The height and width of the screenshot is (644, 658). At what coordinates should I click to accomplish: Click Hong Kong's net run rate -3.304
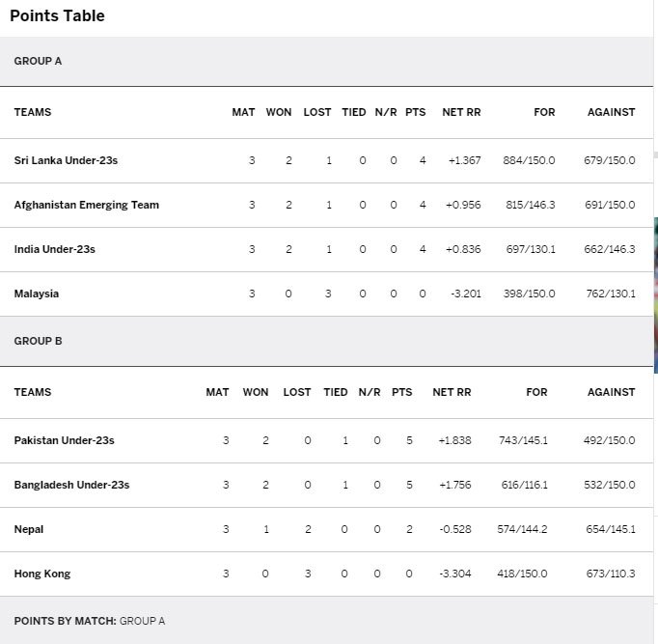[x=455, y=574]
